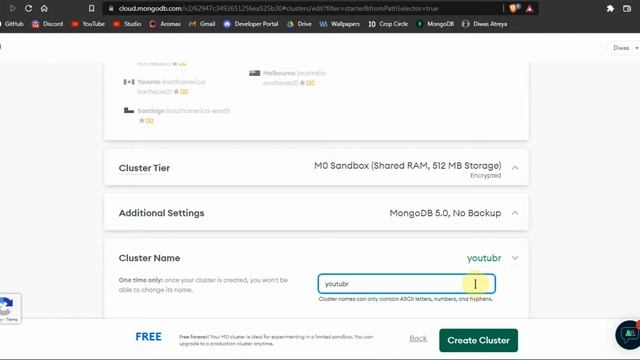Screen dimensions: 640x360
Task: Focus the cluster name input field
Action: click(x=407, y=284)
